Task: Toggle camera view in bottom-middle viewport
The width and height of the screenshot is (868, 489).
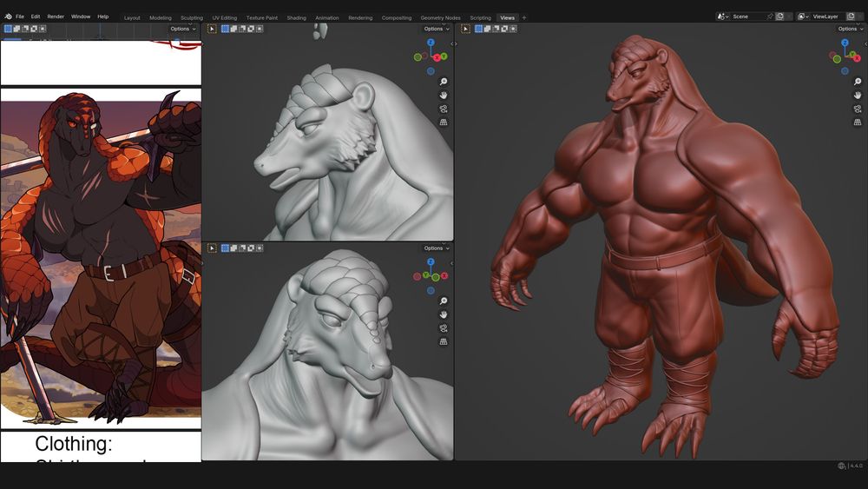Action: point(444,327)
